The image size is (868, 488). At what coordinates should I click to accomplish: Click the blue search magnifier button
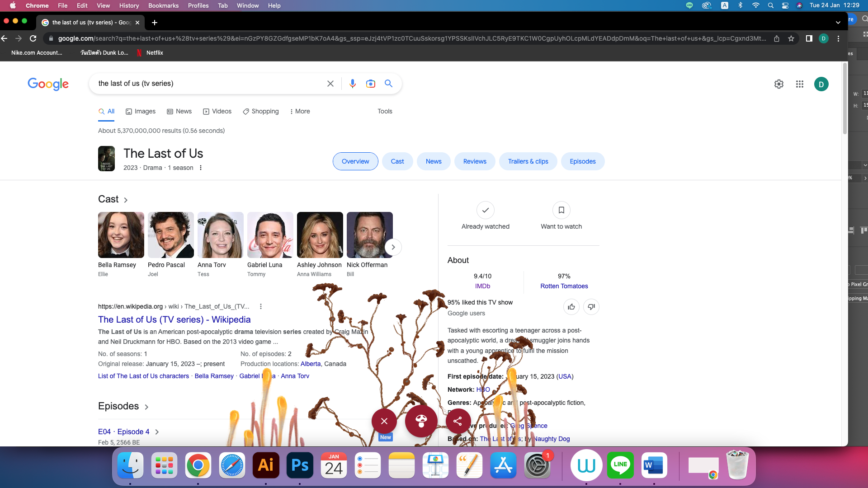(388, 84)
